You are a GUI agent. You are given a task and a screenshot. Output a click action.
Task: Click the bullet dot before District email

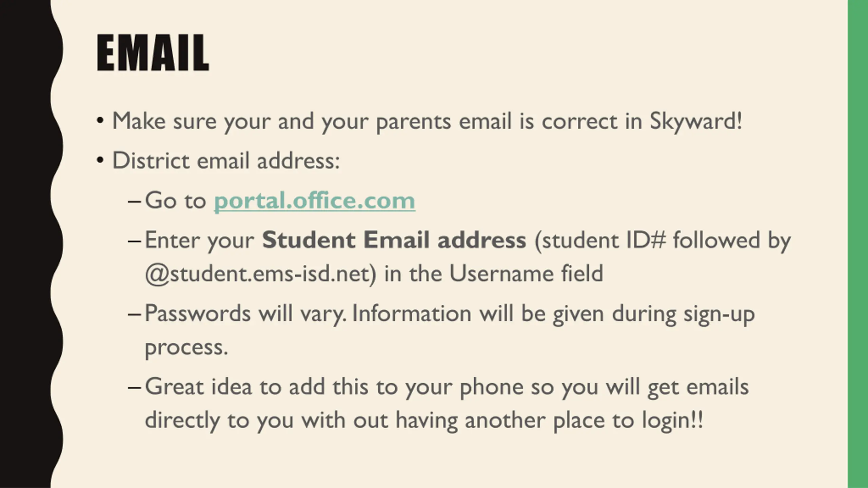click(100, 160)
